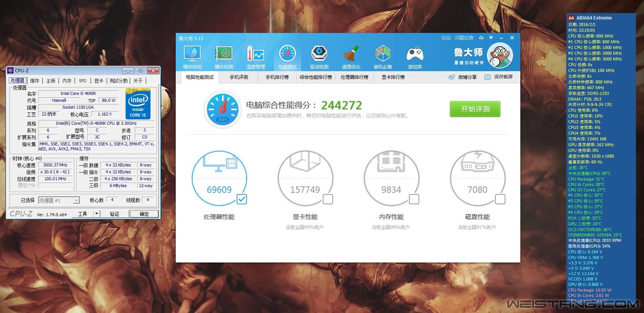Open the 鲁大师 title bar main menu arrow
Image resolution: width=644 pixels, height=313 pixels.
(491, 38)
